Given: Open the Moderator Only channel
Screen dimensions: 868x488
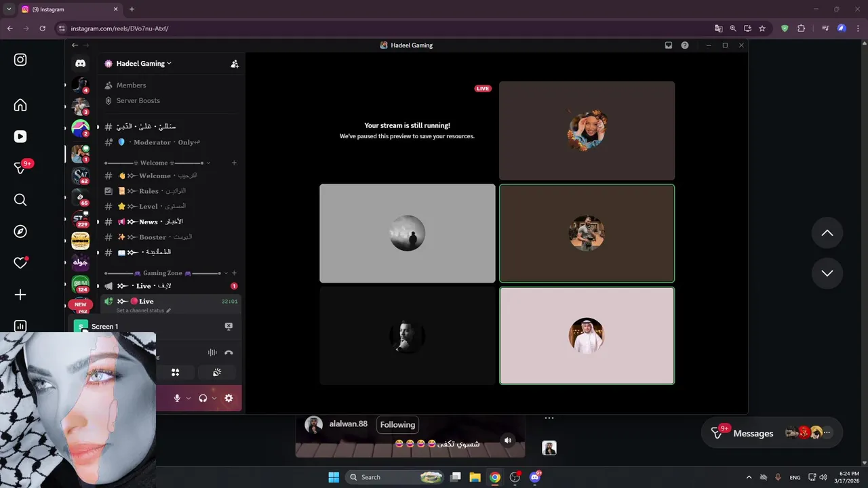Looking at the screenshot, I should click(x=171, y=142).
